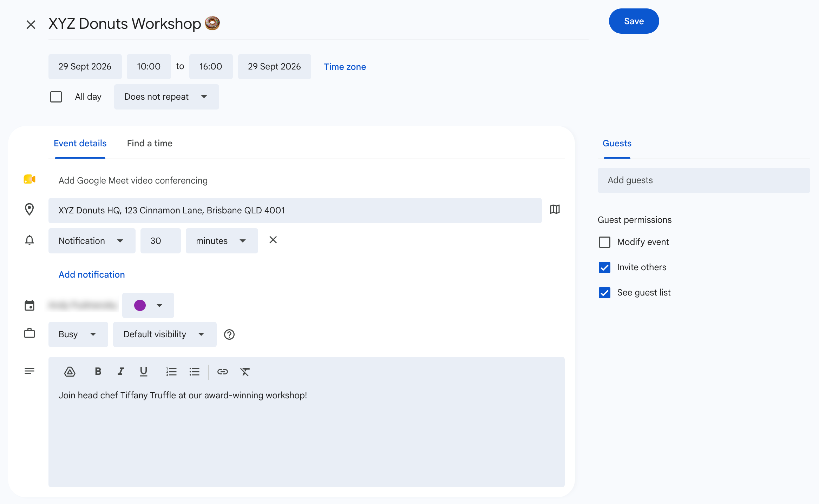This screenshot has width=819, height=504.
Task: Click Add notification link
Action: (92, 274)
